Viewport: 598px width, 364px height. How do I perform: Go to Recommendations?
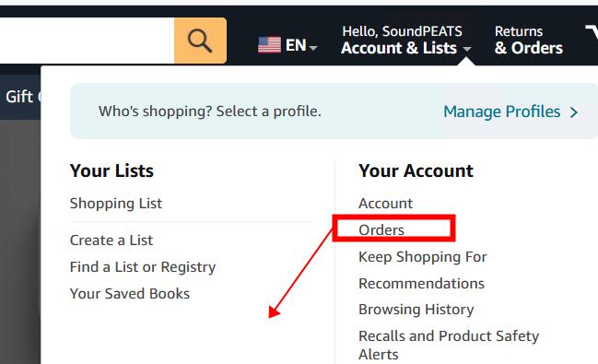(x=421, y=284)
